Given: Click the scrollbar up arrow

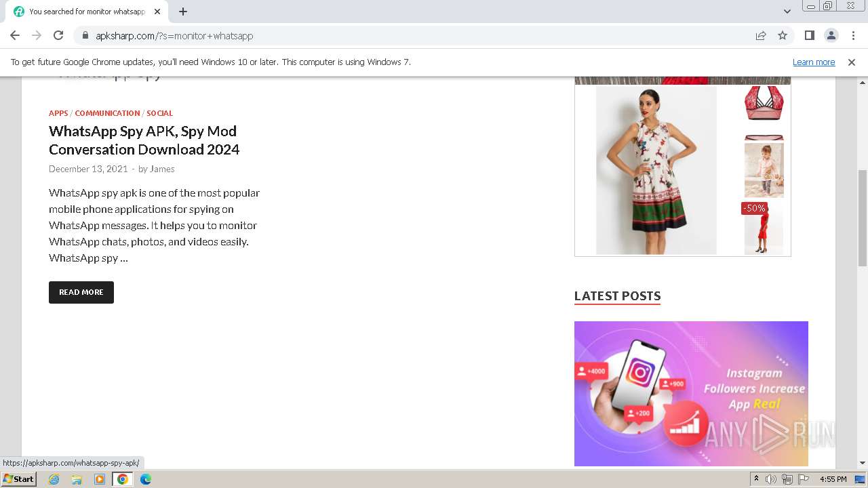Looking at the screenshot, I should tap(863, 81).
